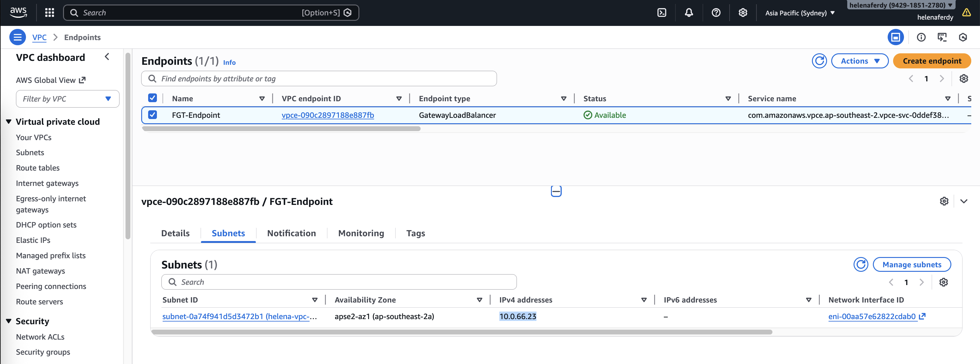
Task: Switch to the Details tab
Action: (175, 233)
